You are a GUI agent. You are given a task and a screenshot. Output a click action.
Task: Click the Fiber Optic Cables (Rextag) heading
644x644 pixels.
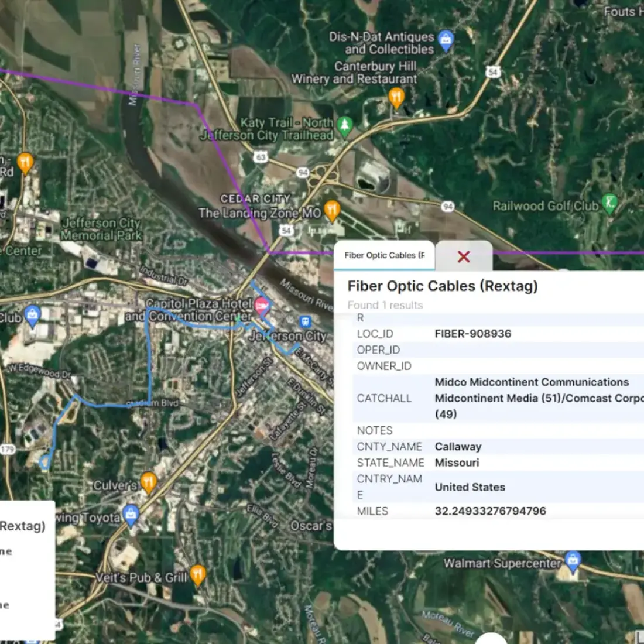[x=442, y=286]
